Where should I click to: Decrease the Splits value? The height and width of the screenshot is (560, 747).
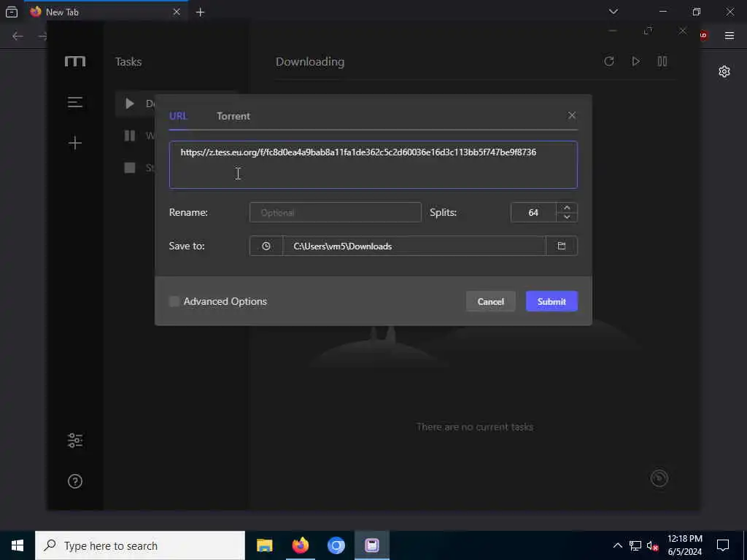[567, 217]
